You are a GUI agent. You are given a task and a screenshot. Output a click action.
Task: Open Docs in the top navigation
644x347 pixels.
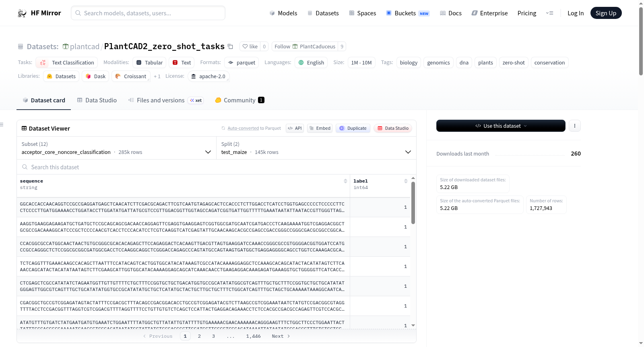[x=451, y=13]
